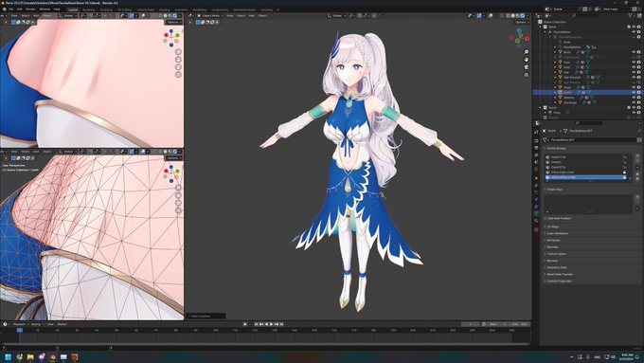Open the Object Data green triangle properties tab
Image resolution: width=644 pixels, height=363 pixels.
coord(536,214)
